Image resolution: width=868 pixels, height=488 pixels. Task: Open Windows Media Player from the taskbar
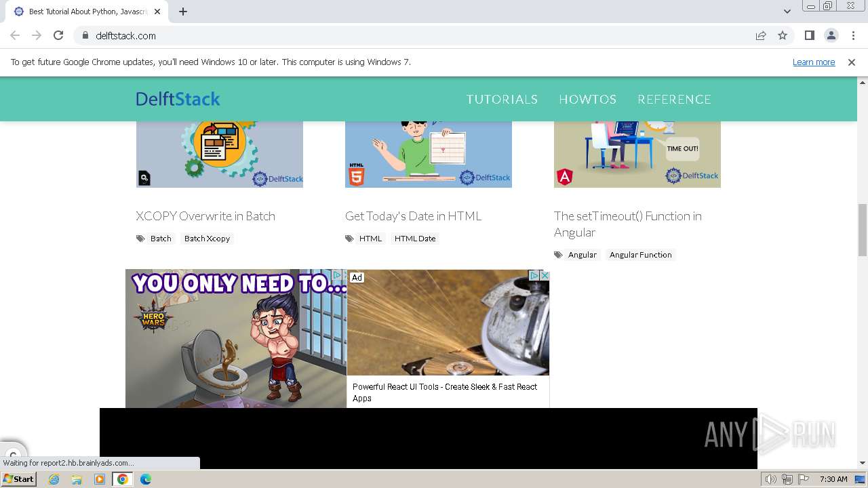point(100,479)
